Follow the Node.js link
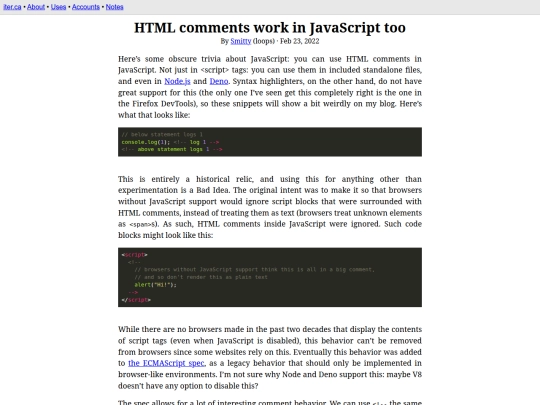The width and height of the screenshot is (540, 405). pos(177,81)
